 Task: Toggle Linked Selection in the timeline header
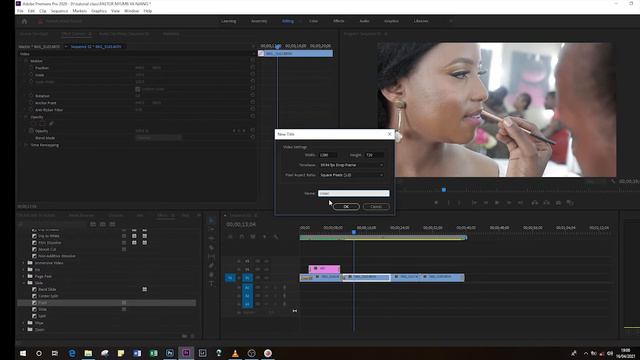pos(253,236)
